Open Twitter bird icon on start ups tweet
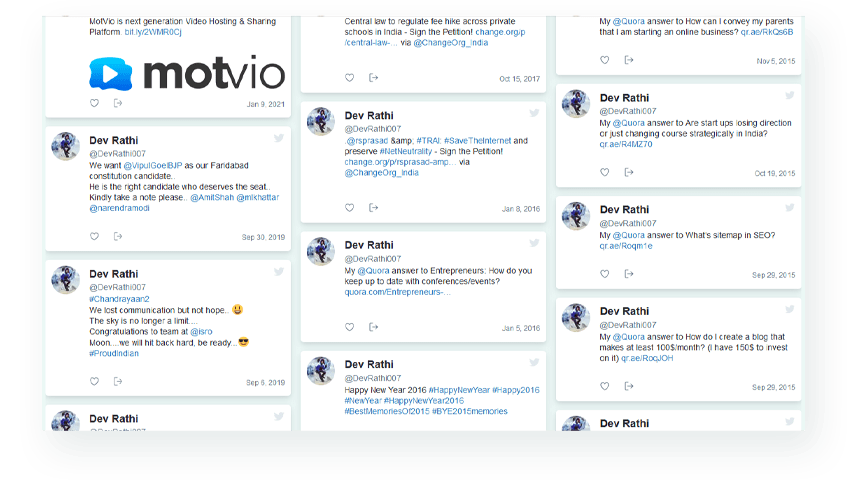847x480 pixels. coord(790,96)
